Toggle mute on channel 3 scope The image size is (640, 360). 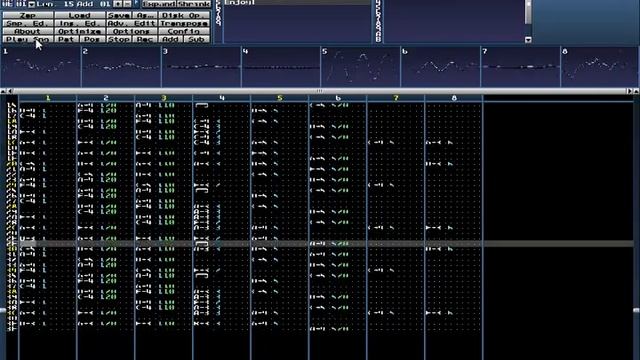pos(201,67)
